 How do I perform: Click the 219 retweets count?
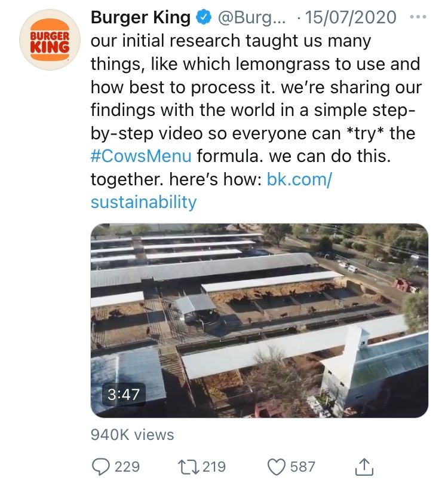click(x=214, y=467)
